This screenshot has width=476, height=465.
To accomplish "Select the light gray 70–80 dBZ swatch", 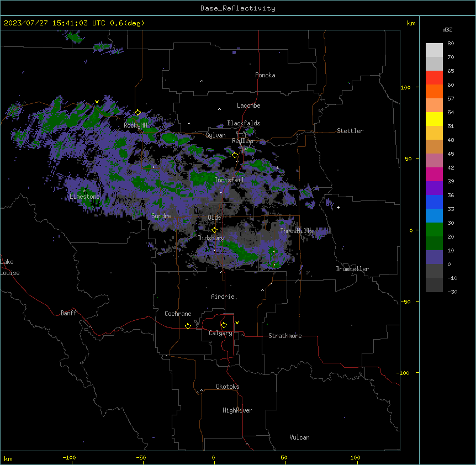I will tap(434, 50).
